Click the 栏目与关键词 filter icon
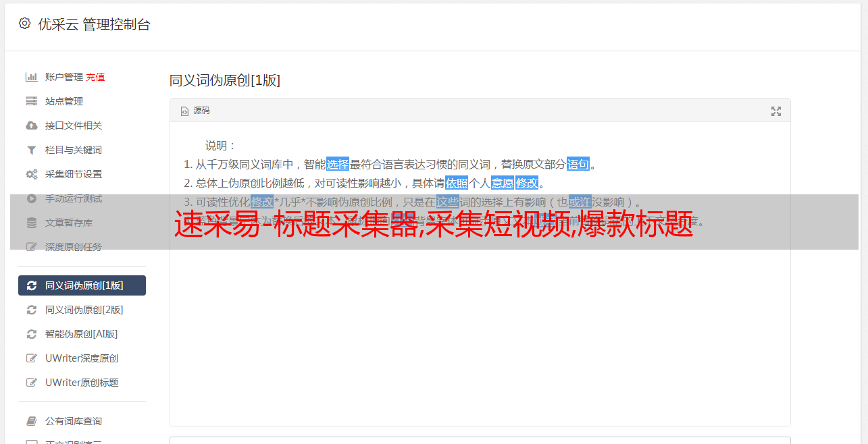This screenshot has height=444, width=868. click(31, 150)
